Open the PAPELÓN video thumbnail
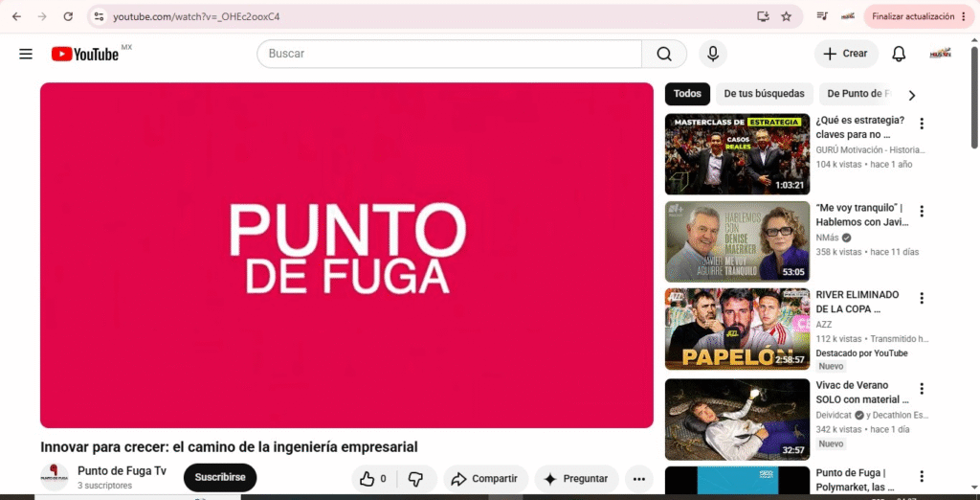 coord(738,330)
